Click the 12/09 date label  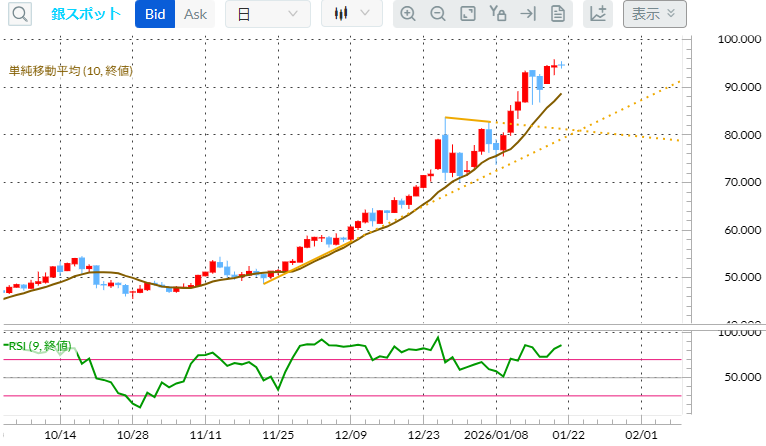tap(351, 435)
